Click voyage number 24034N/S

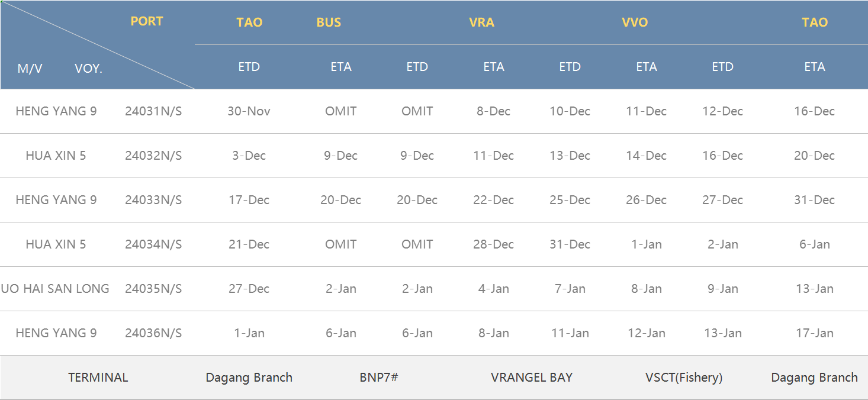tap(153, 244)
